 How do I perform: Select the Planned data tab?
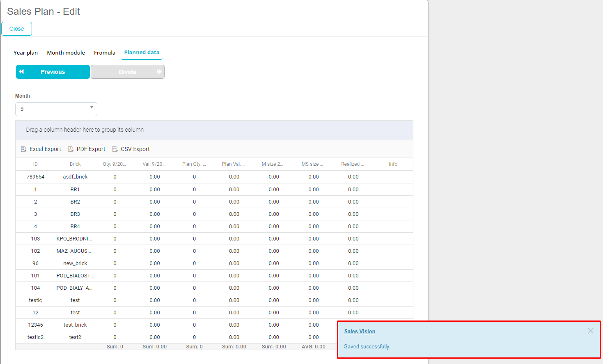coord(142,53)
